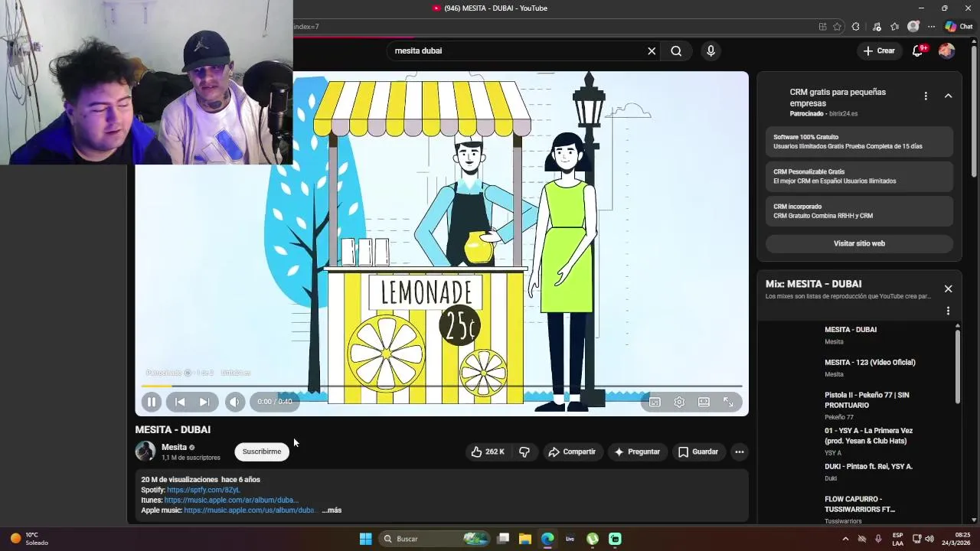Close the Mix: MESITA - DUBAI playlist
The width and height of the screenshot is (980, 551).
click(x=948, y=289)
